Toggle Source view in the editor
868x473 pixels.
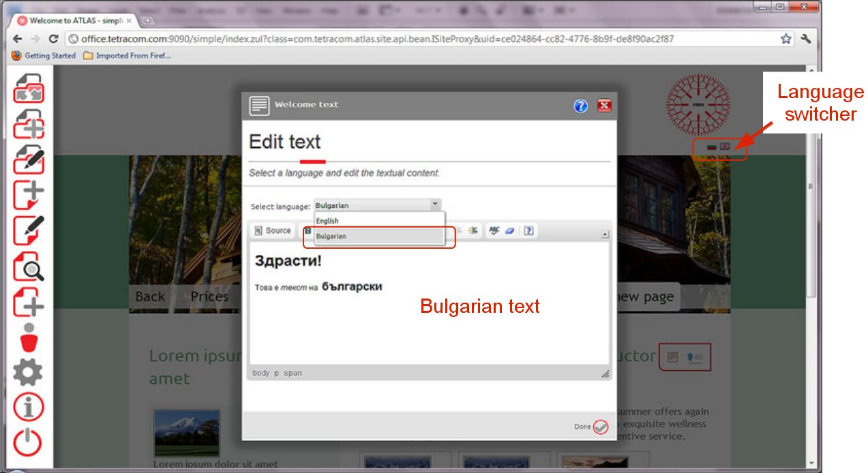click(x=272, y=231)
